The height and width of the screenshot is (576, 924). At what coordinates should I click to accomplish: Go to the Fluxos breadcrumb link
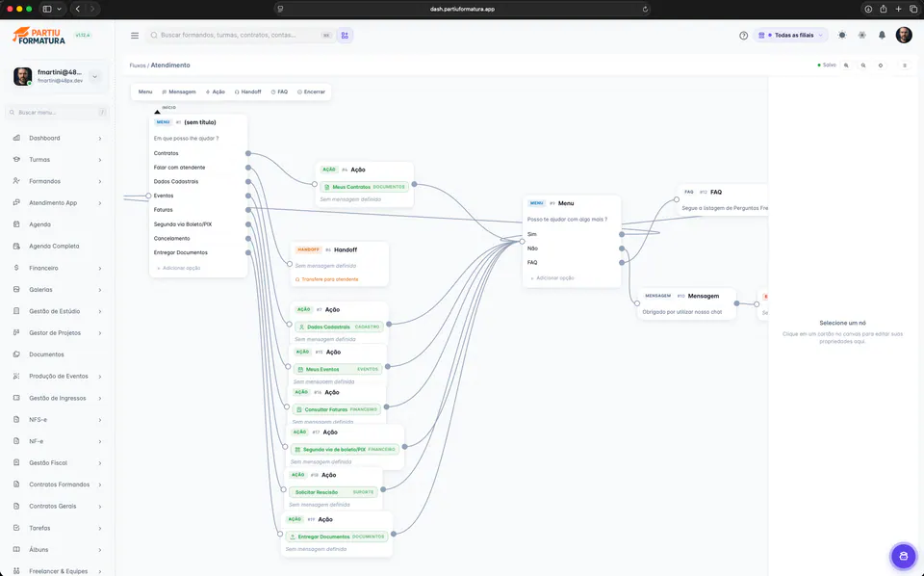click(x=138, y=65)
